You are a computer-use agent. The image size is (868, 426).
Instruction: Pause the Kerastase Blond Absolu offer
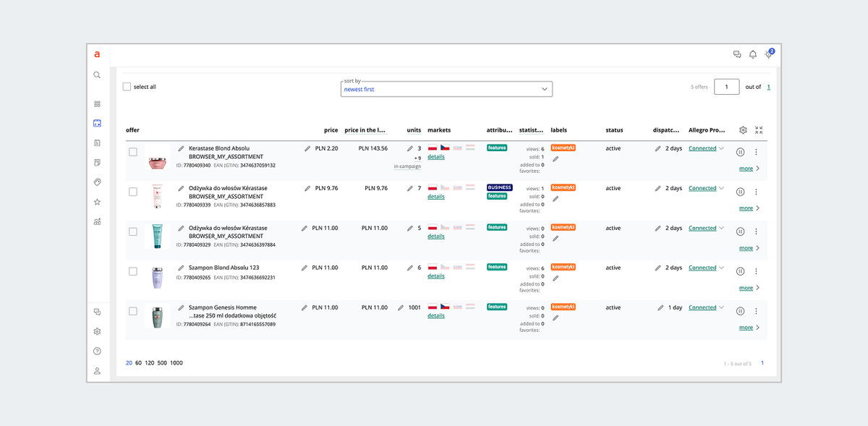(740, 152)
